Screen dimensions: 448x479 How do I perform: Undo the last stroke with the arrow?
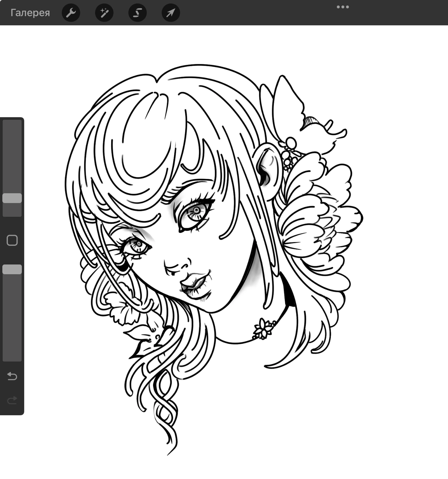12,376
